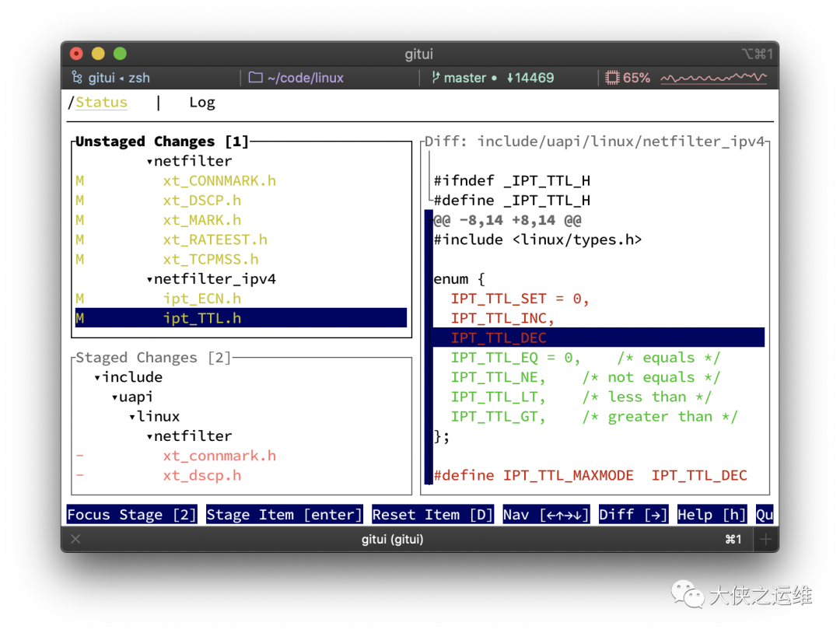Click the Nav arrows command

click(546, 515)
